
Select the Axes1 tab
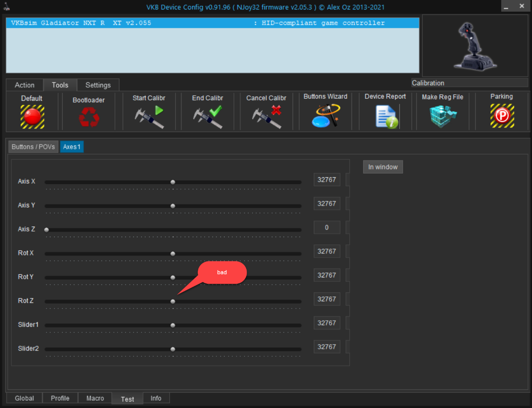72,147
